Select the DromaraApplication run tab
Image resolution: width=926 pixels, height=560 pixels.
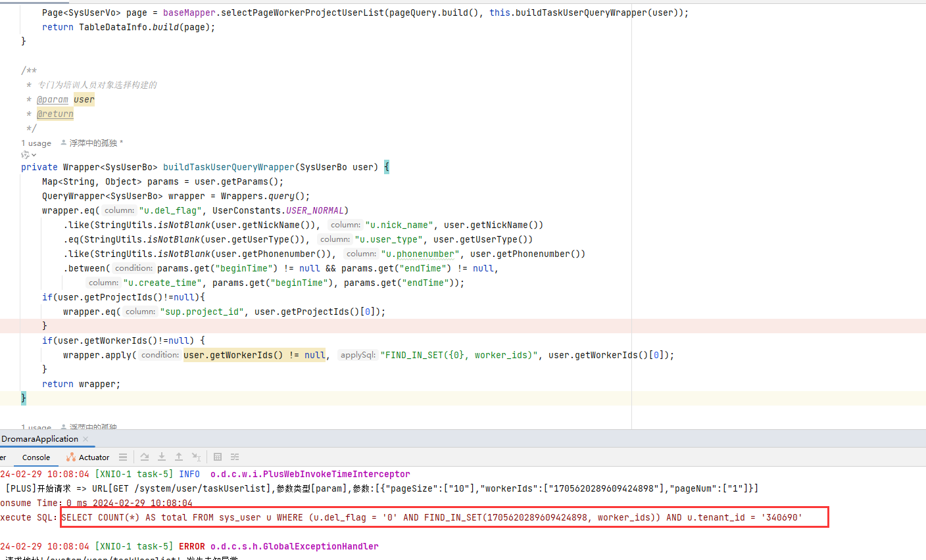(x=39, y=439)
